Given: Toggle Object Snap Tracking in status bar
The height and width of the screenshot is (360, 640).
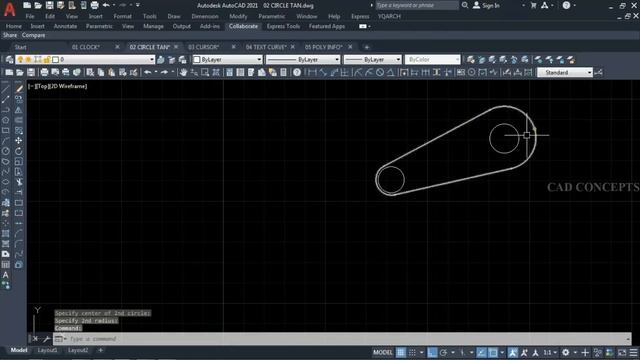Looking at the screenshot, I should [482, 352].
